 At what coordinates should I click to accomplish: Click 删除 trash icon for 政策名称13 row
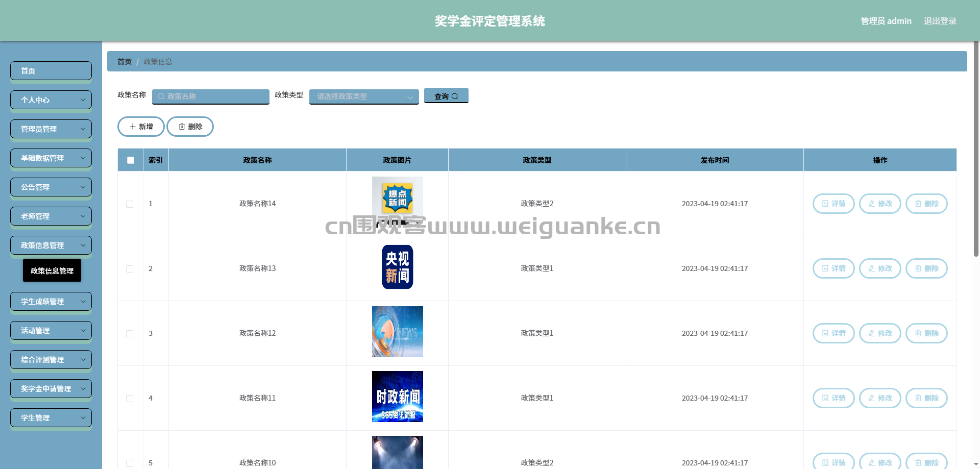918,268
